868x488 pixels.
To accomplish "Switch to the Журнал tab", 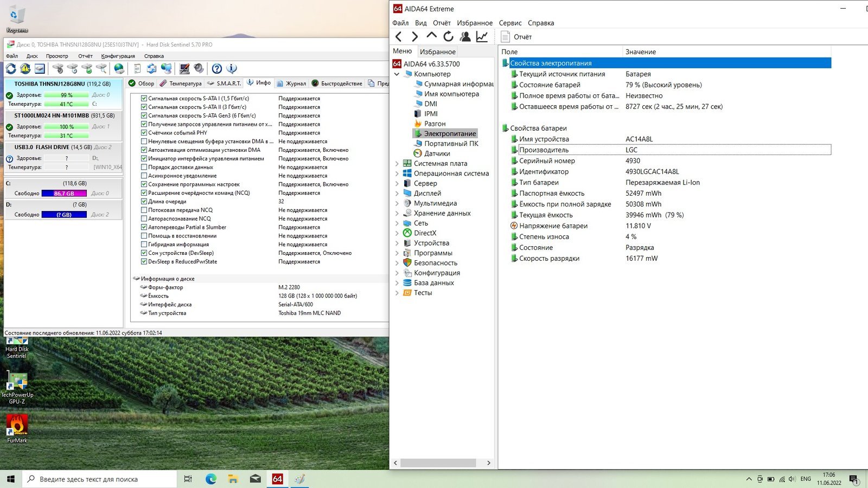I will click(x=291, y=84).
